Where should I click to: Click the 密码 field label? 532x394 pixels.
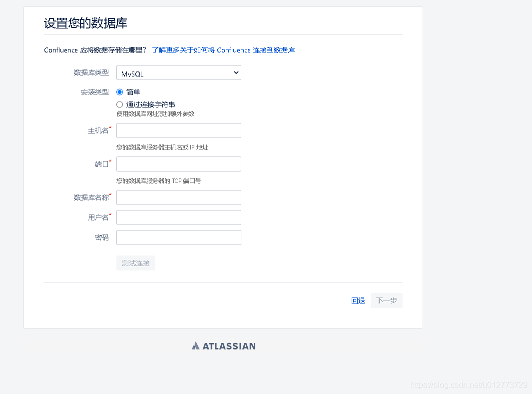102,238
